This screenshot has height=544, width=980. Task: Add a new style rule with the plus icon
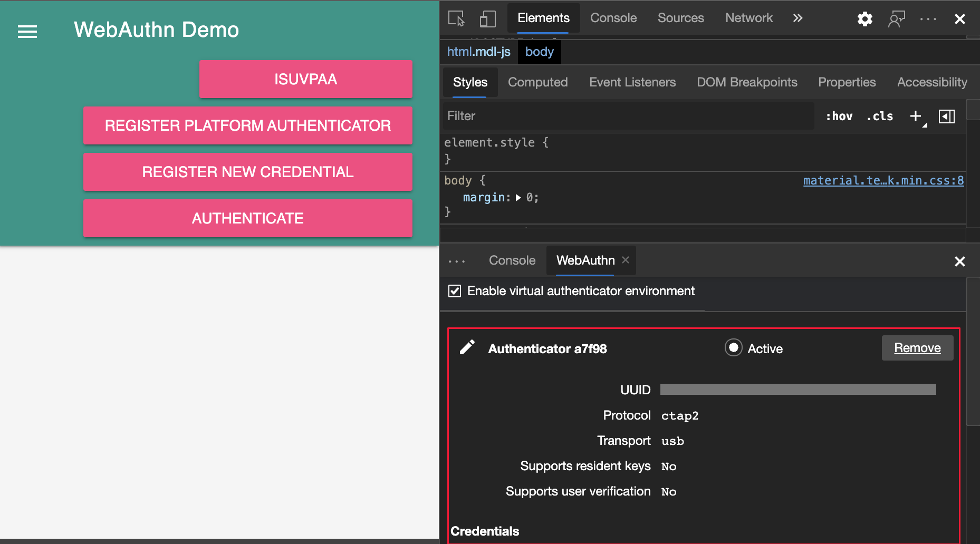click(916, 116)
